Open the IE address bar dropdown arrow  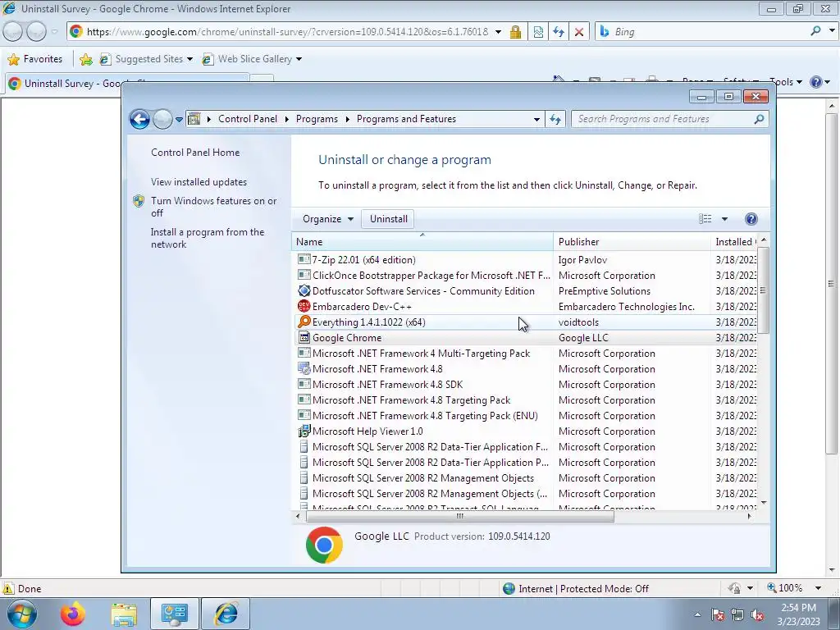498,32
